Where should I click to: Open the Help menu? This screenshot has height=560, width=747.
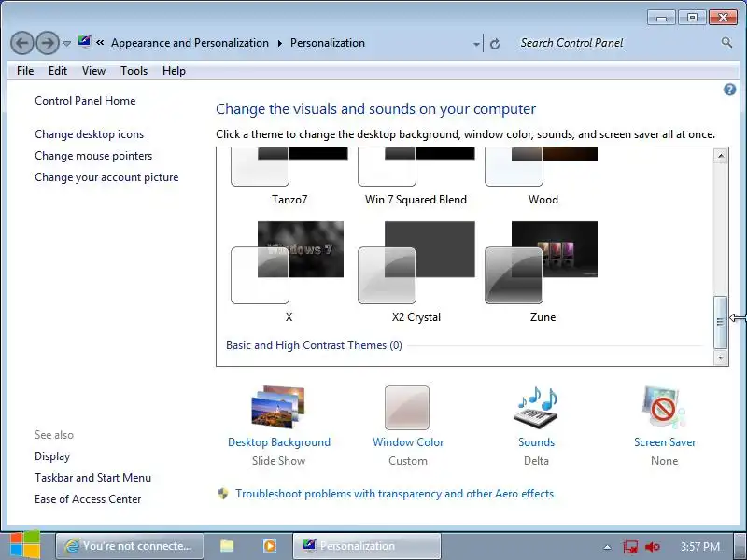174,71
